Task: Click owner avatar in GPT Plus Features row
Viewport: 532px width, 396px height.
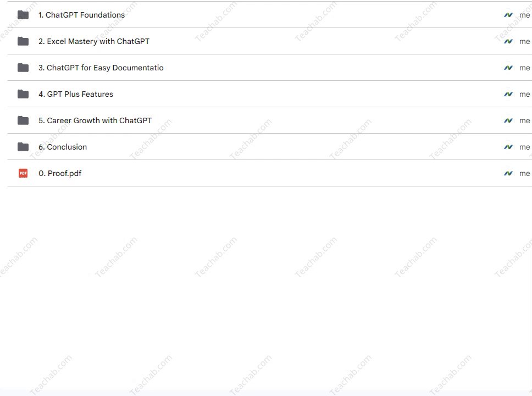Action: (x=508, y=94)
